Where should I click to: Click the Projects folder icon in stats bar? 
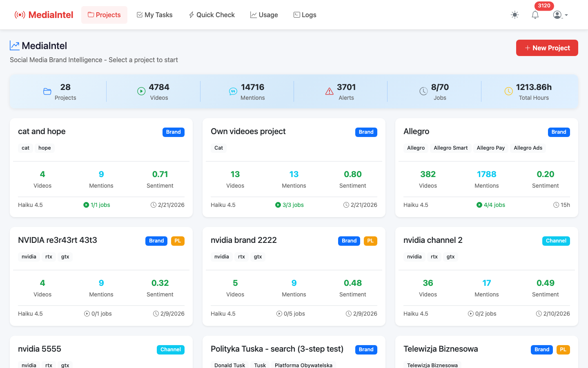pyautogui.click(x=47, y=91)
